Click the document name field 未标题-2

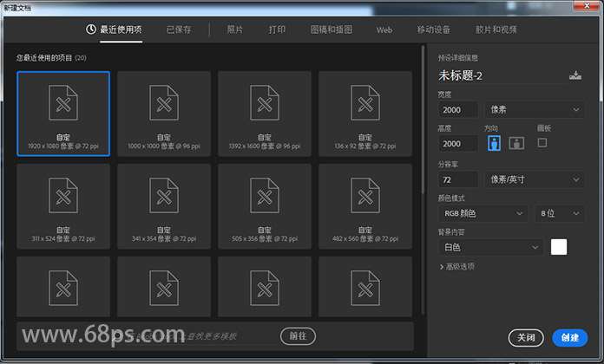pos(501,75)
